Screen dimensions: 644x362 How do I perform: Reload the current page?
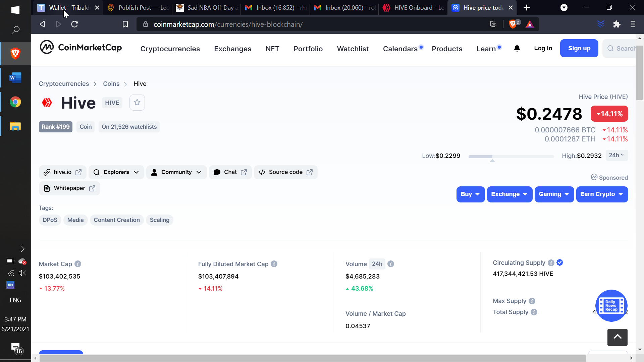click(x=75, y=24)
